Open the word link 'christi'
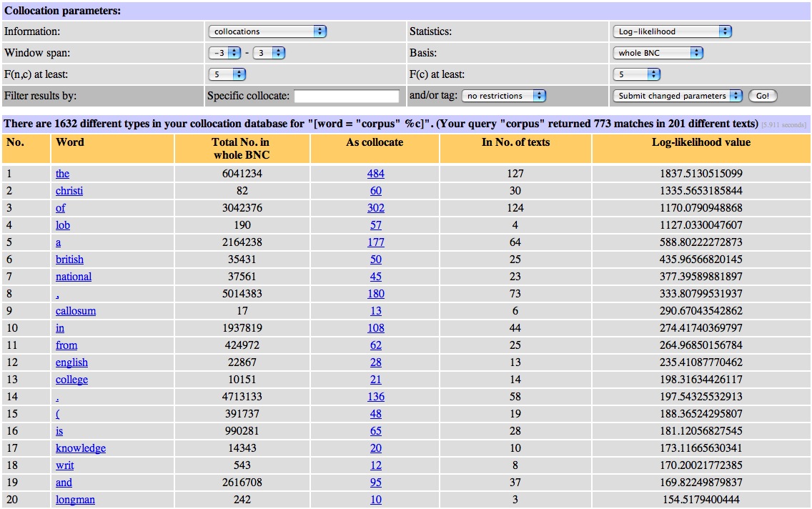Screen dimensions: 812x509 [x=69, y=191]
